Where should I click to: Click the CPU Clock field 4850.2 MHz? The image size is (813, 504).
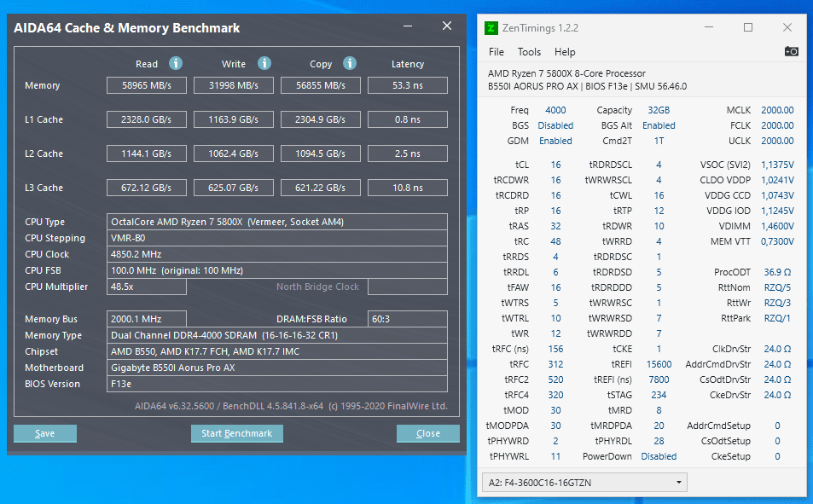(277, 254)
